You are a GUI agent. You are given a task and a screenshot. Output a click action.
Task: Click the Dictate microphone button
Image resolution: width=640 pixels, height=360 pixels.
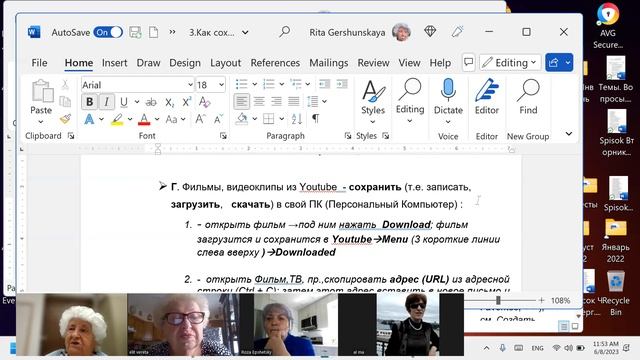pyautogui.click(x=448, y=102)
